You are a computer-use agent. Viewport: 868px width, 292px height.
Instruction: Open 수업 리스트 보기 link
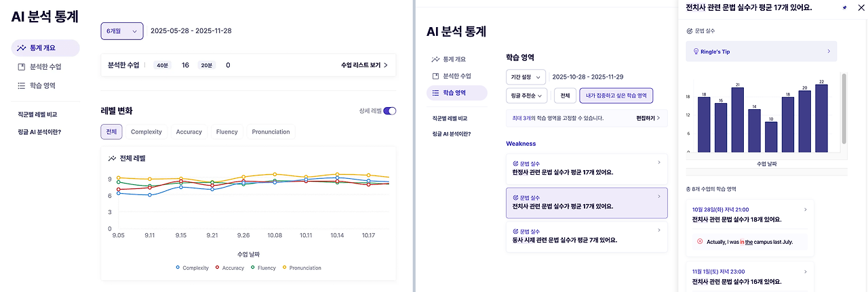(364, 65)
